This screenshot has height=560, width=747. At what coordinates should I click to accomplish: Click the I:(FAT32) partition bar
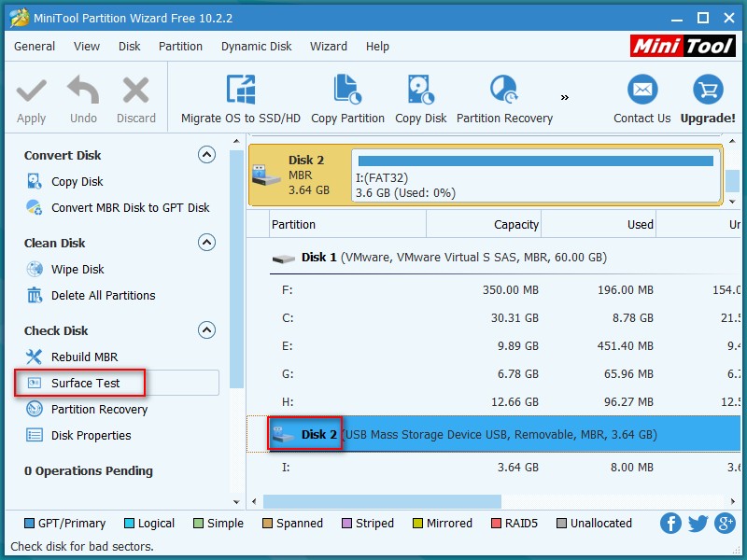[535, 175]
